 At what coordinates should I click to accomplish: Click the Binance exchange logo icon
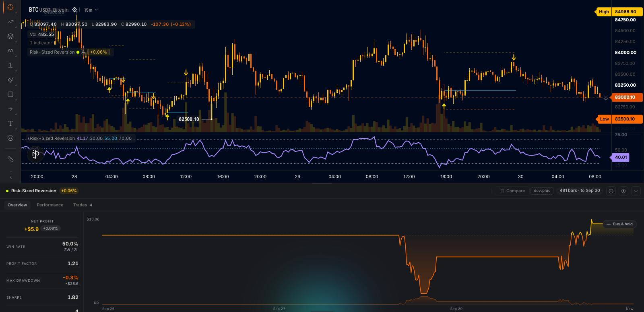click(74, 10)
